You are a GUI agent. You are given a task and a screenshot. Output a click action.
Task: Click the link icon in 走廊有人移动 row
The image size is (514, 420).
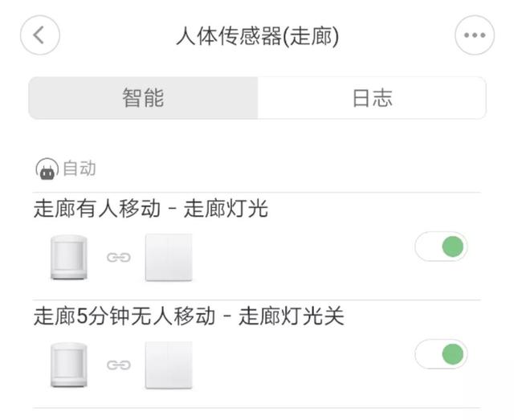pyautogui.click(x=119, y=258)
